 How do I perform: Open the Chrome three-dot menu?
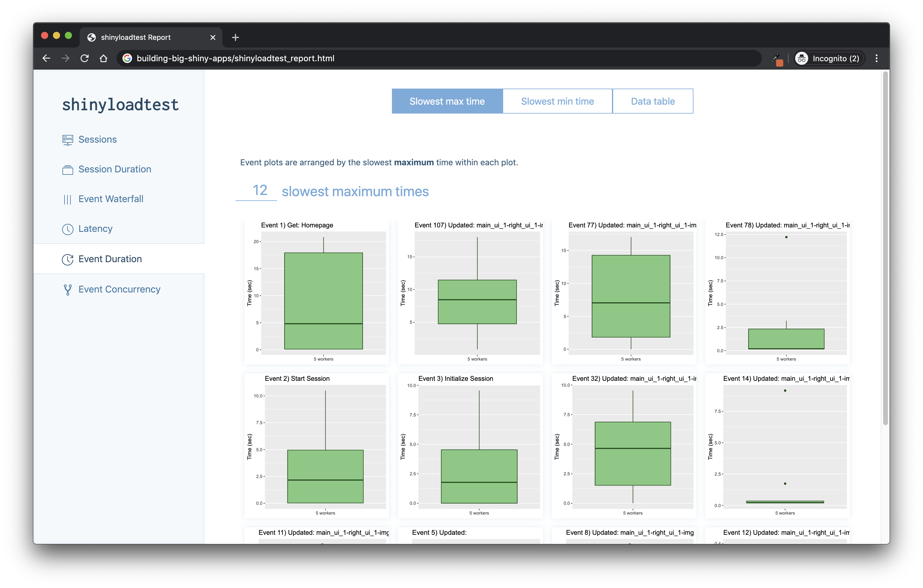(x=876, y=58)
